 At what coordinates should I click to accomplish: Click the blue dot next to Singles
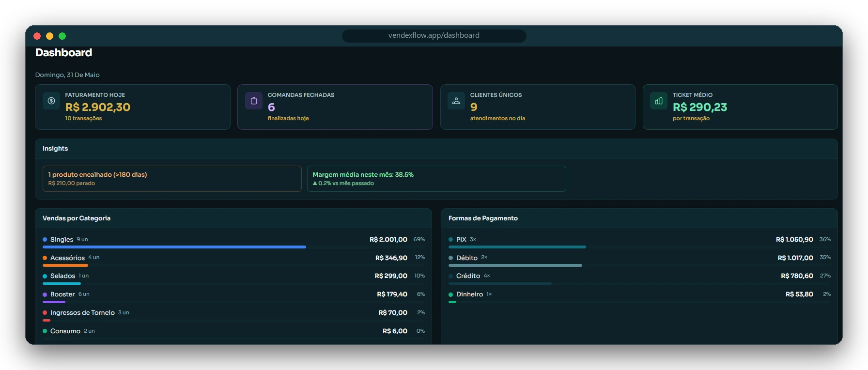45,240
